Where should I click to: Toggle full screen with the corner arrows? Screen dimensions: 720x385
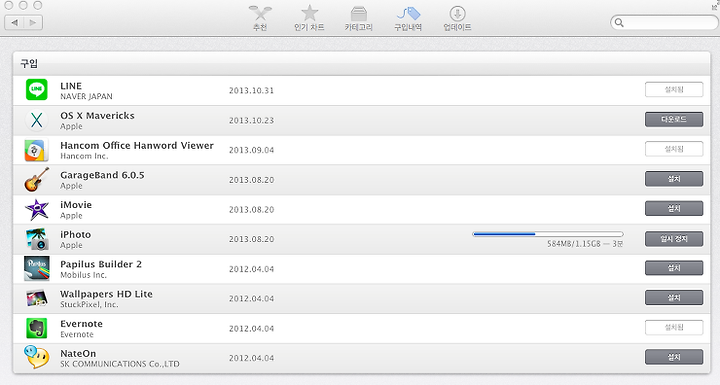(715, 6)
